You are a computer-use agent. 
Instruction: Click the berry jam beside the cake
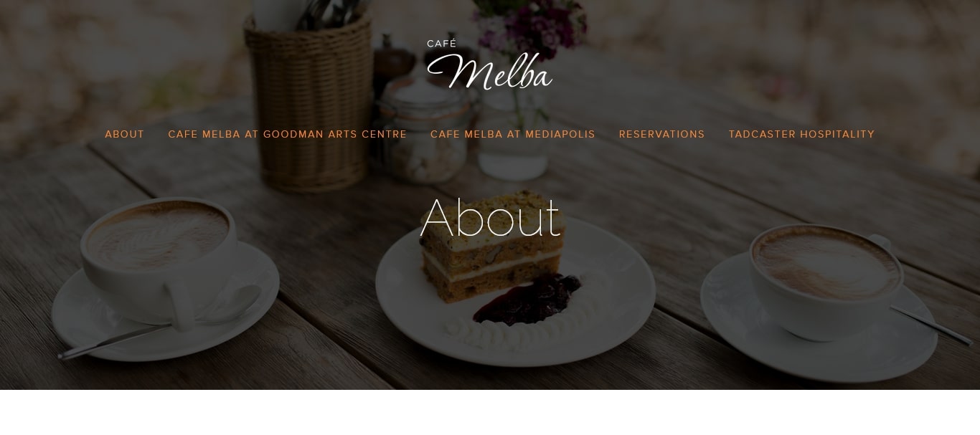(x=528, y=298)
